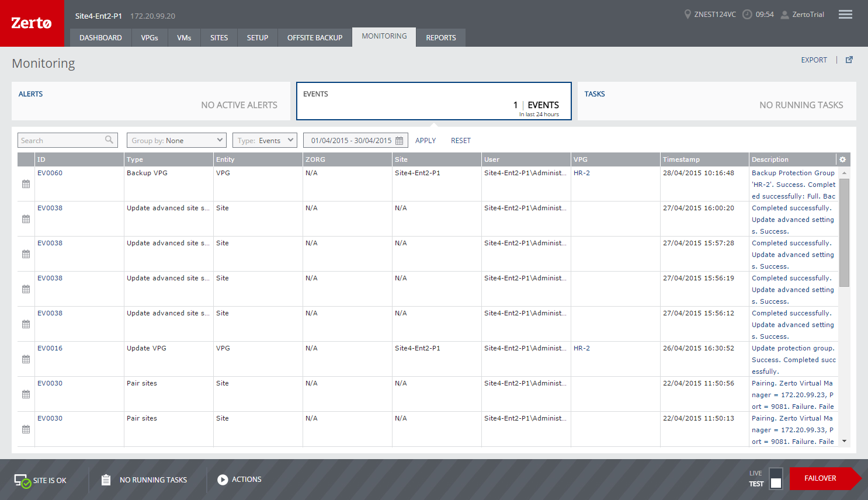Switch to the VMs tab
This screenshot has height=500, width=868.
pos(184,37)
